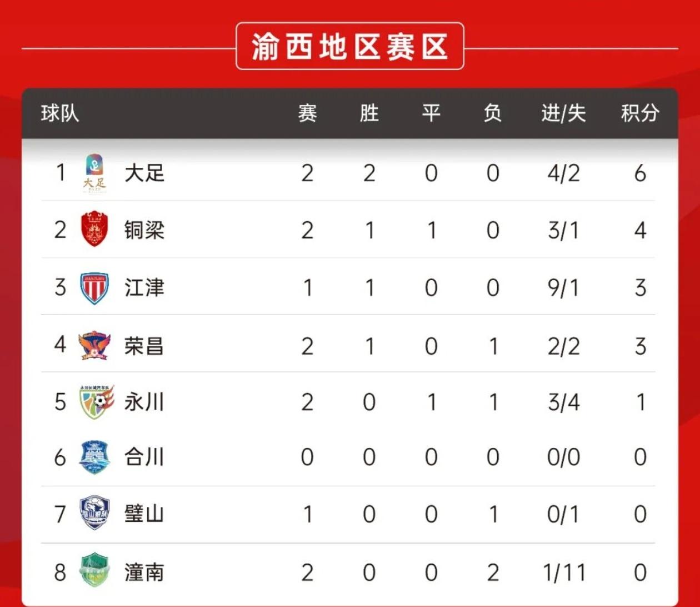Click the 赛 matches played header
The image size is (700, 607).
[x=308, y=113]
